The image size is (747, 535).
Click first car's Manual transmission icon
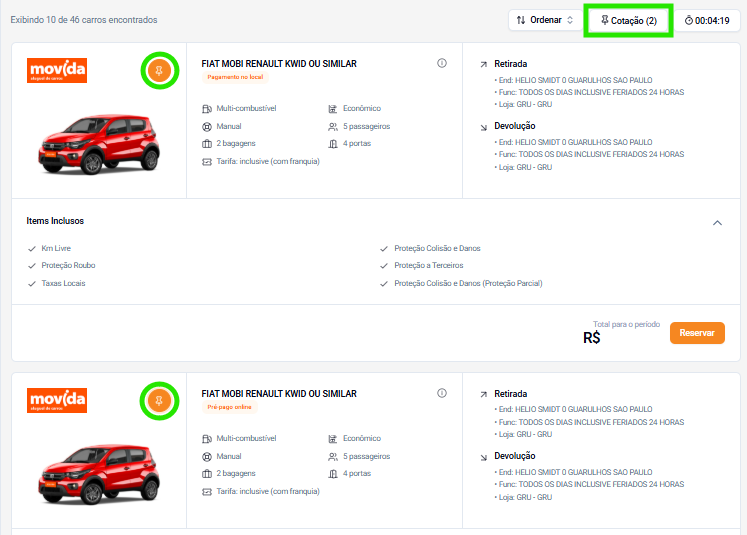tap(207, 127)
